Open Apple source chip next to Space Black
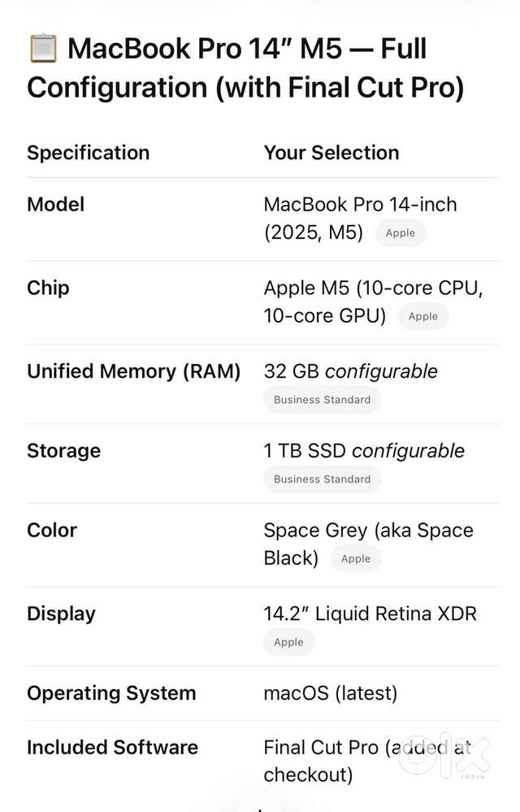This screenshot has width=520, height=812. coord(355,559)
